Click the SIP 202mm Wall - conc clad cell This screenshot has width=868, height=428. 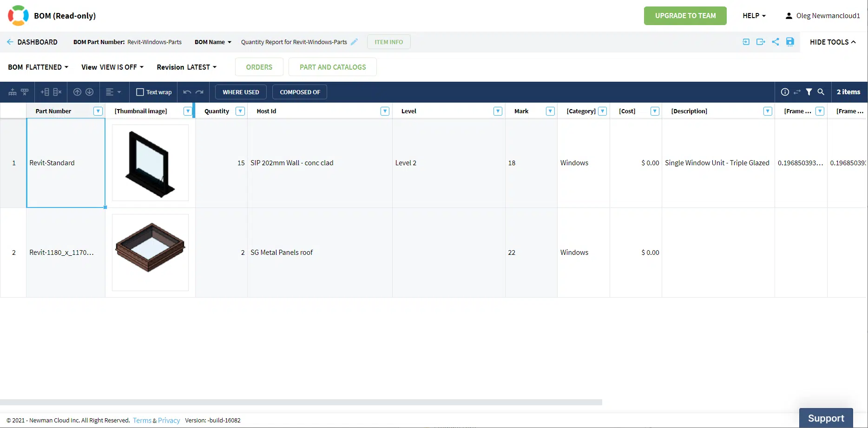(320, 163)
